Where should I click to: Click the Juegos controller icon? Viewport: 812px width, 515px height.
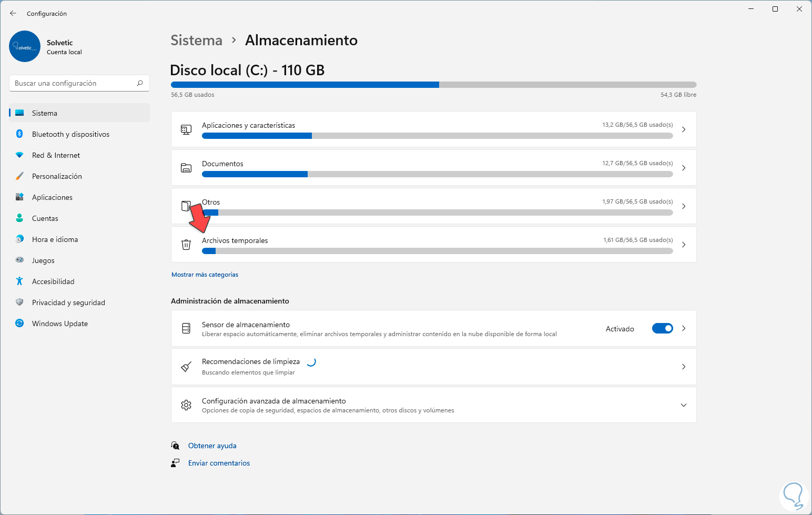pos(19,260)
